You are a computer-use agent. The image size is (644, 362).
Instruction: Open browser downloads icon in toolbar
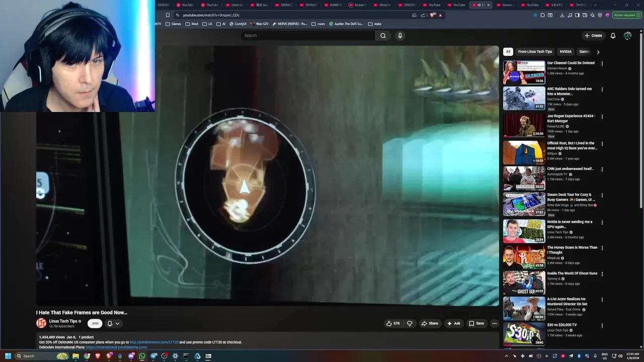(x=562, y=15)
